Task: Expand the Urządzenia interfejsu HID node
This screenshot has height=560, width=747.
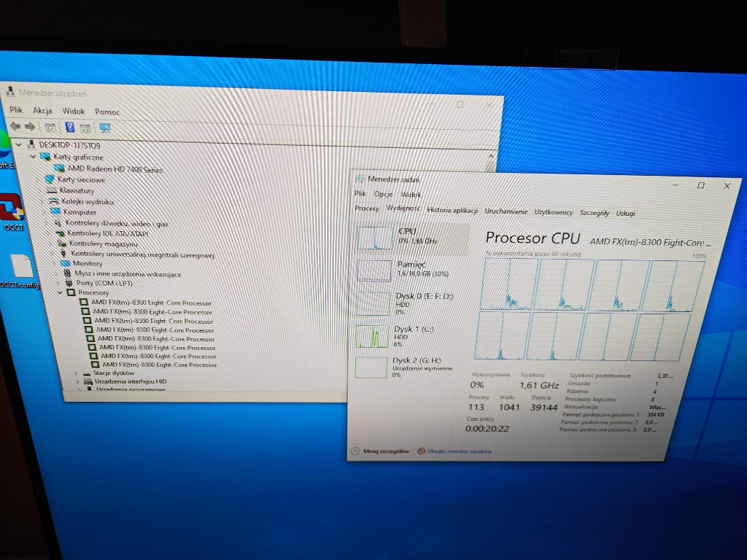Action: point(77,381)
